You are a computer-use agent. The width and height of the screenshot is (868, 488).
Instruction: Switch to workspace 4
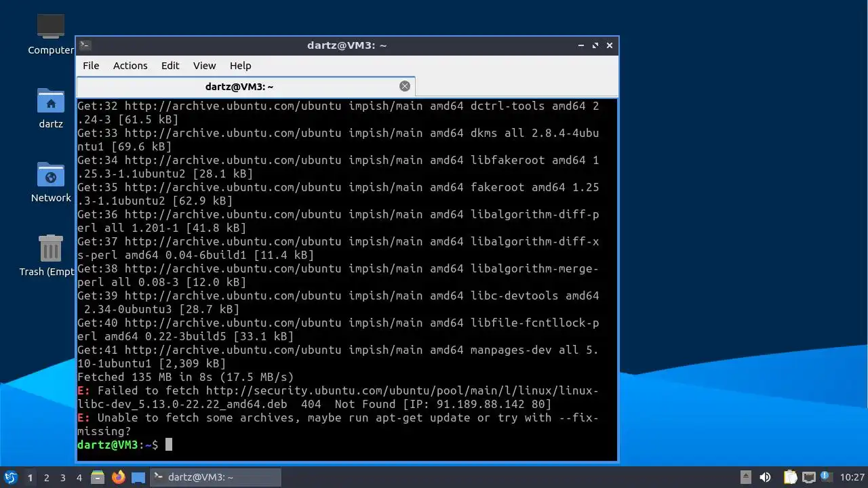79,478
